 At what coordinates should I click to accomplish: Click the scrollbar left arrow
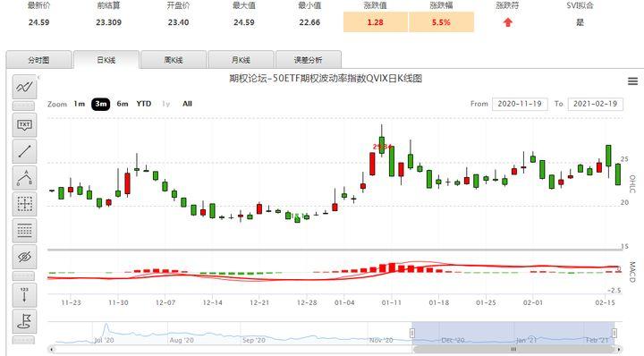point(51,350)
